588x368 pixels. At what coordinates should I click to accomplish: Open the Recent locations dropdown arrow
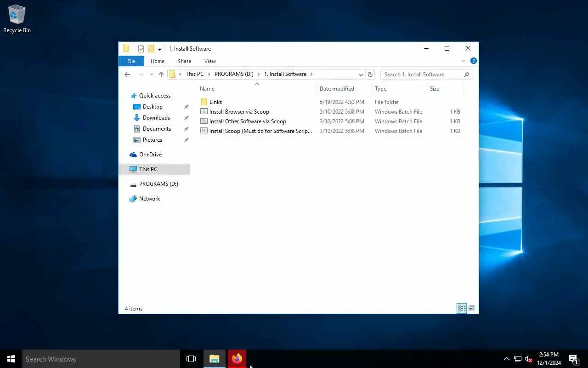pyautogui.click(x=152, y=75)
